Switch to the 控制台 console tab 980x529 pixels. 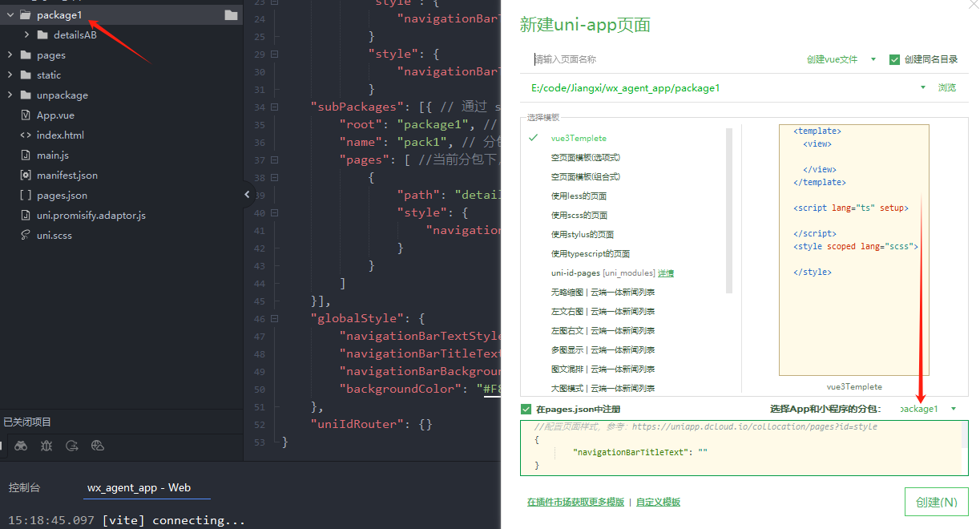[24, 487]
